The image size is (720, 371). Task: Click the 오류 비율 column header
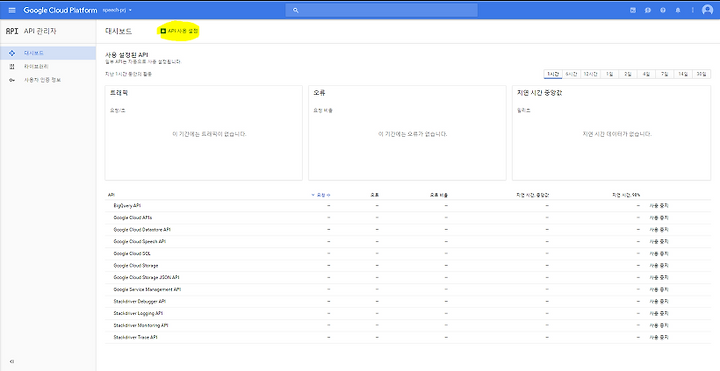tap(439, 195)
